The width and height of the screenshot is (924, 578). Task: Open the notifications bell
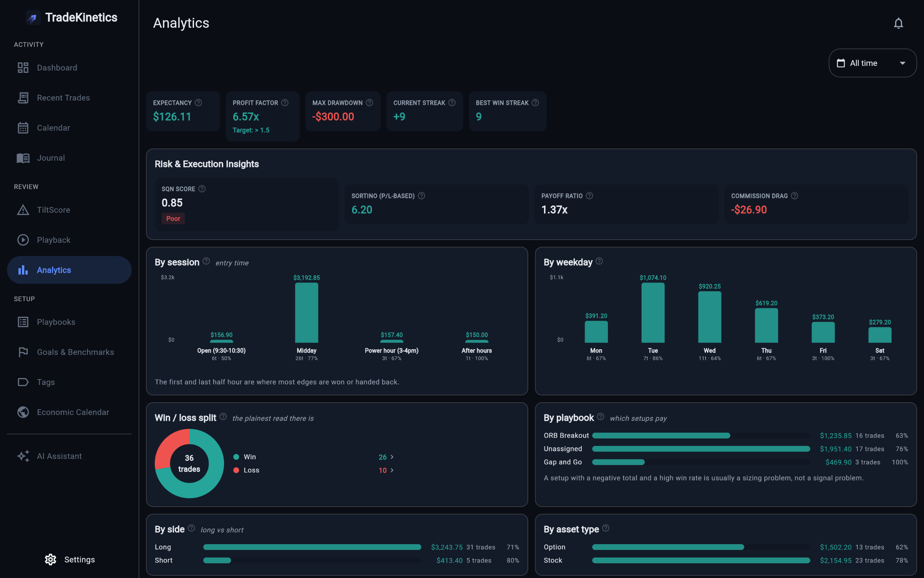pyautogui.click(x=898, y=24)
